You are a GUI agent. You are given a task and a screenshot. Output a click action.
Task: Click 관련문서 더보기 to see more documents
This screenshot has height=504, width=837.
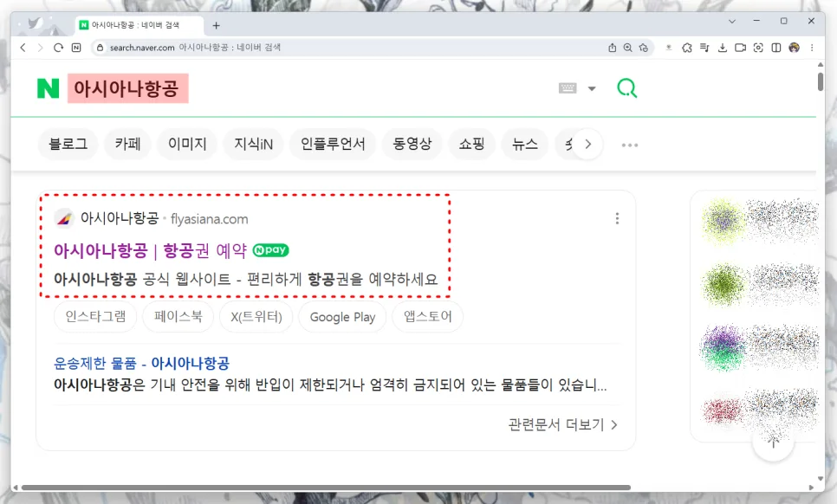562,424
